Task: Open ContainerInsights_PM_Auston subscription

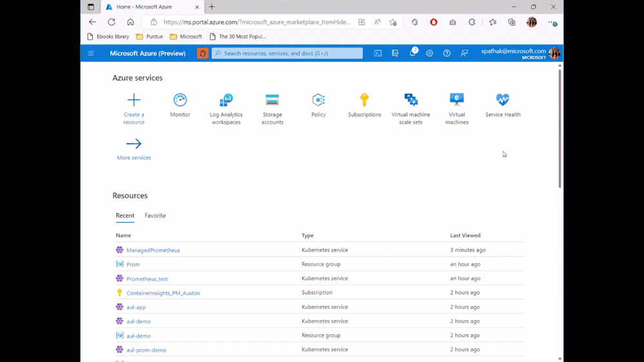Action: pos(164,293)
